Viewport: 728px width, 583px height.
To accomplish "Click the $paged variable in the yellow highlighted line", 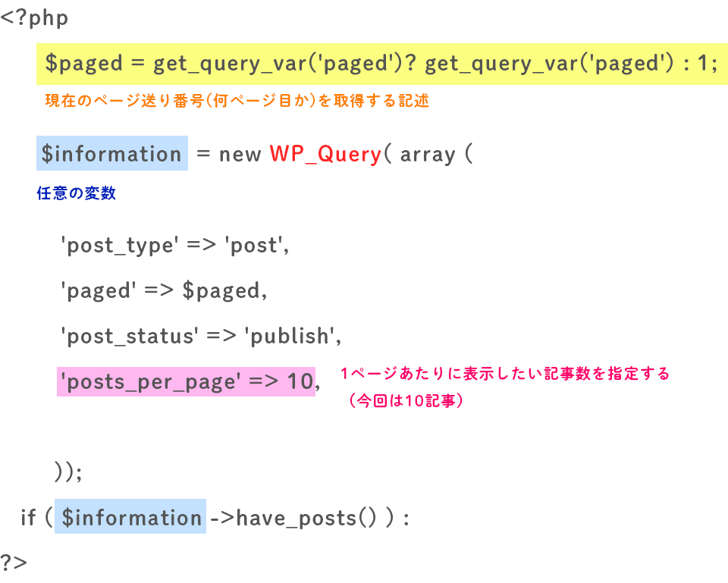I will click(83, 64).
